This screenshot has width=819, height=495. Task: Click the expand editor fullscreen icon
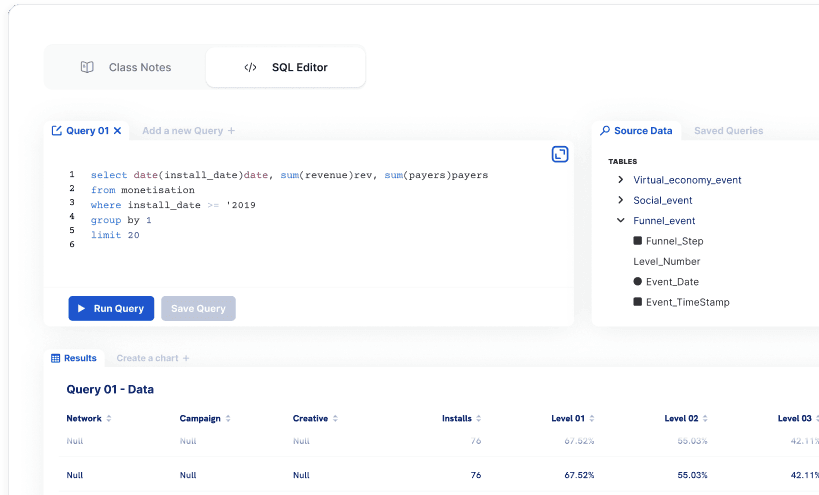(560, 154)
